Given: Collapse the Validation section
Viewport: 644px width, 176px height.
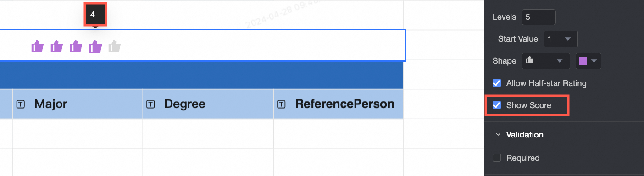Looking at the screenshot, I should coord(498,135).
